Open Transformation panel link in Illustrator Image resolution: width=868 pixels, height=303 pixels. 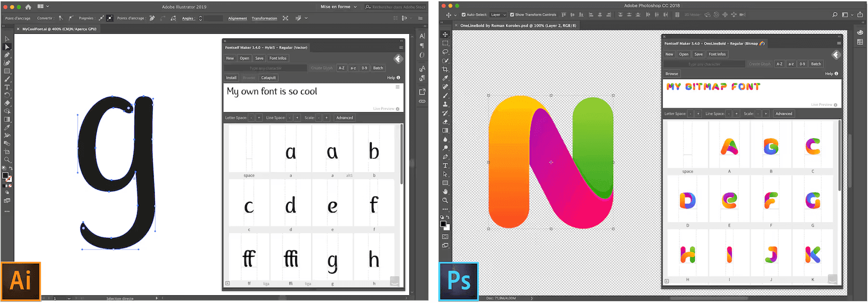pos(264,18)
